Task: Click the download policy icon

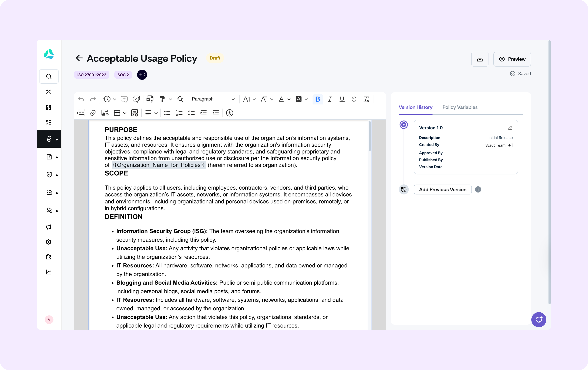Action: [x=480, y=59]
